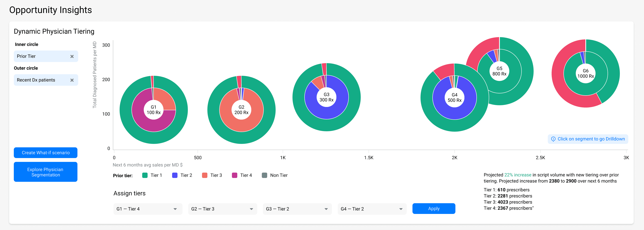Image resolution: width=644 pixels, height=230 pixels.
Task: Toggle Tier 1 legend swatch
Action: click(145, 175)
